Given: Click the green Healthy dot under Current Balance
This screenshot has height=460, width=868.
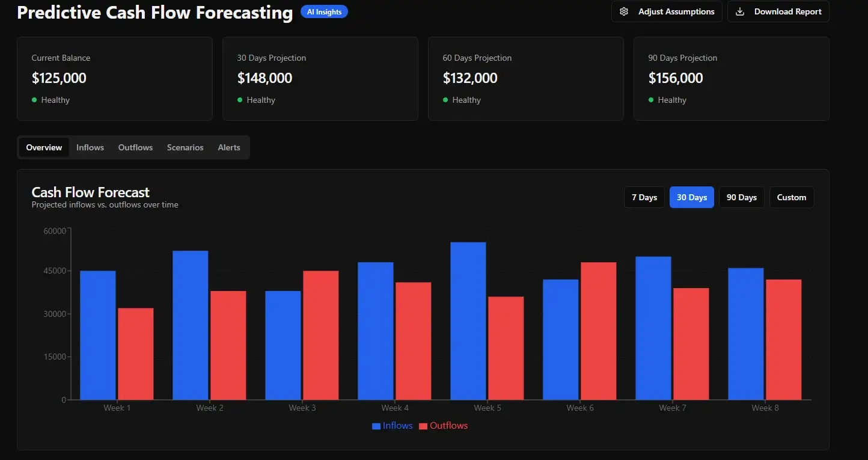Looking at the screenshot, I should [34, 100].
